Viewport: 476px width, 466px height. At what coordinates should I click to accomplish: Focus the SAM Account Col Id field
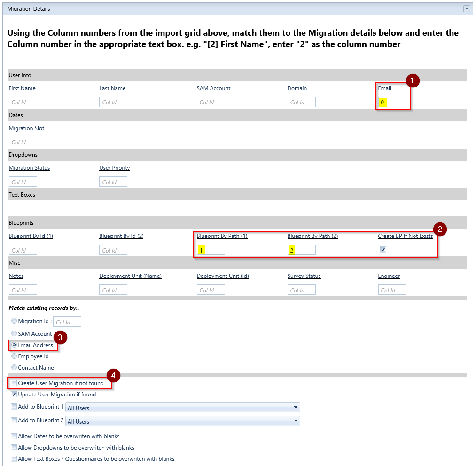coord(211,103)
